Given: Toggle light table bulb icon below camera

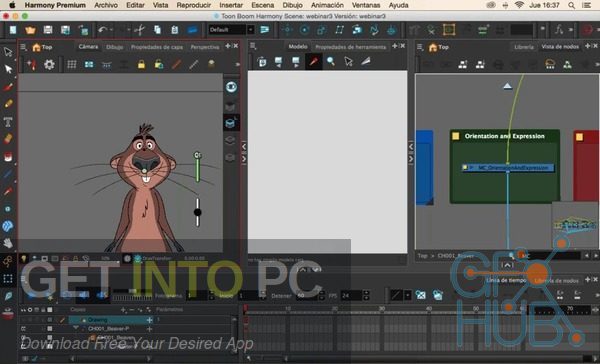Looking at the screenshot, I should tap(24, 258).
